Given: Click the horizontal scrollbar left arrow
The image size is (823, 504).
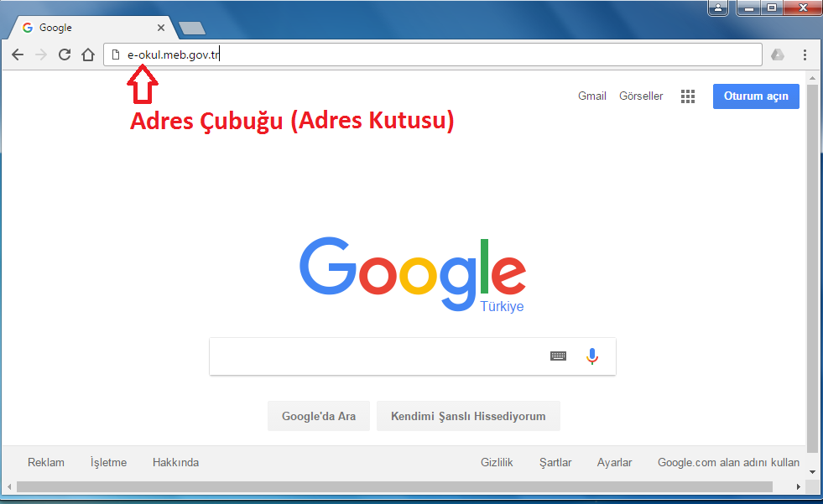Looking at the screenshot, I should click(x=9, y=487).
